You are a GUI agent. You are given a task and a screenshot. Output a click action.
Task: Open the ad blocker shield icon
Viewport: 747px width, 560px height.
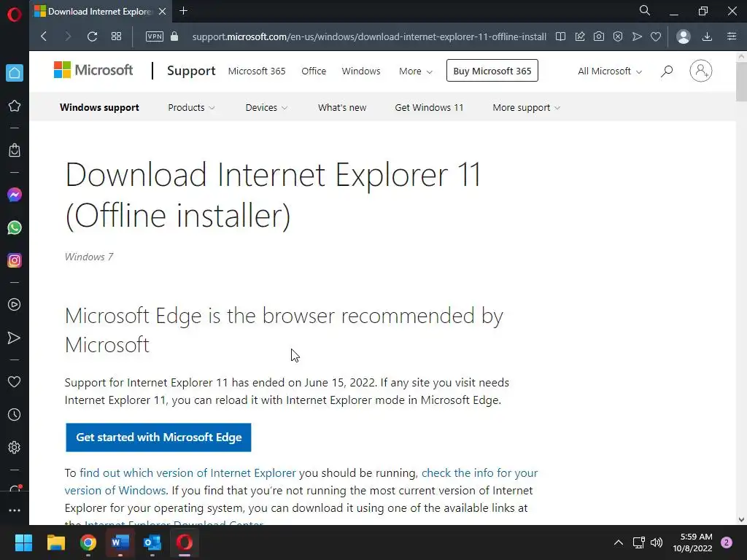click(x=618, y=36)
